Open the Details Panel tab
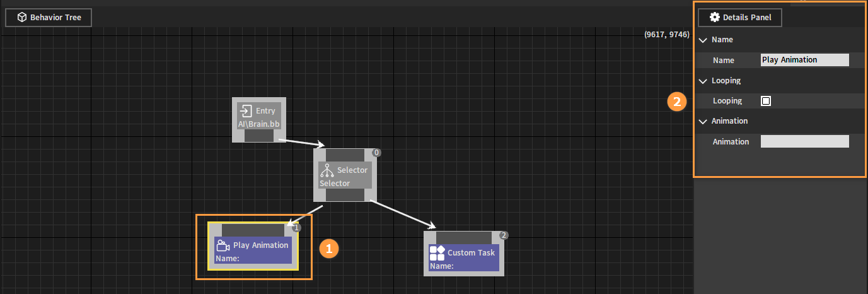Viewport: 868px width, 294px height. 739,17
